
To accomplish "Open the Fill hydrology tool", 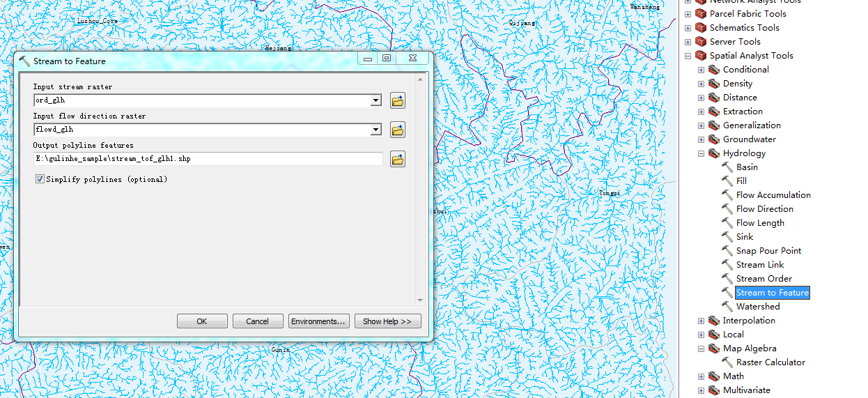I will [741, 181].
